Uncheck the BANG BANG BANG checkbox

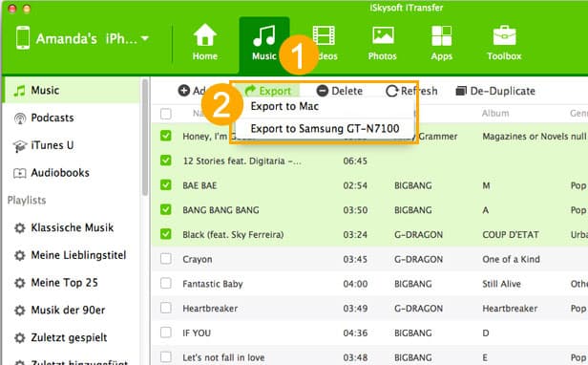[x=166, y=209]
